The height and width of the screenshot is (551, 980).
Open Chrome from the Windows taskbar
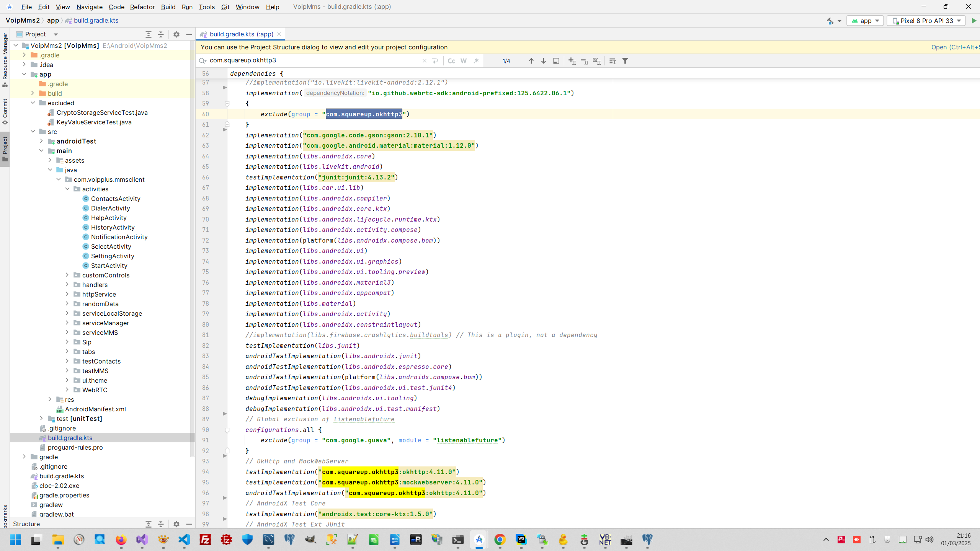[500, 540]
